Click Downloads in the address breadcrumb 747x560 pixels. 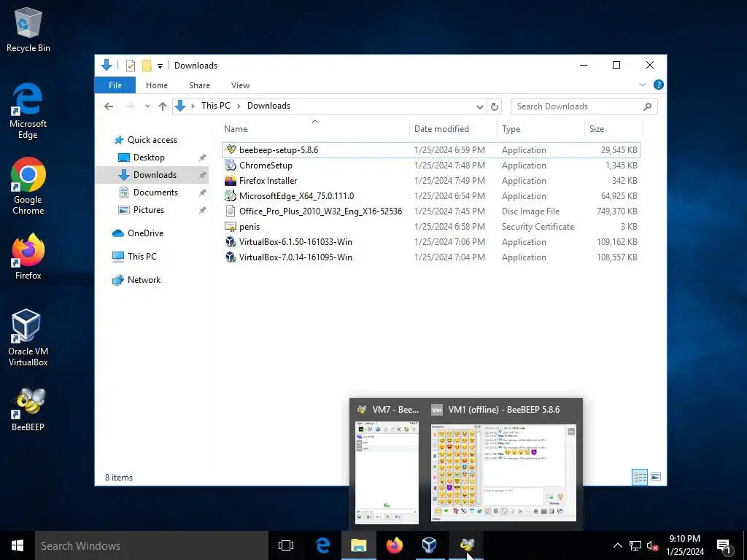(268, 106)
